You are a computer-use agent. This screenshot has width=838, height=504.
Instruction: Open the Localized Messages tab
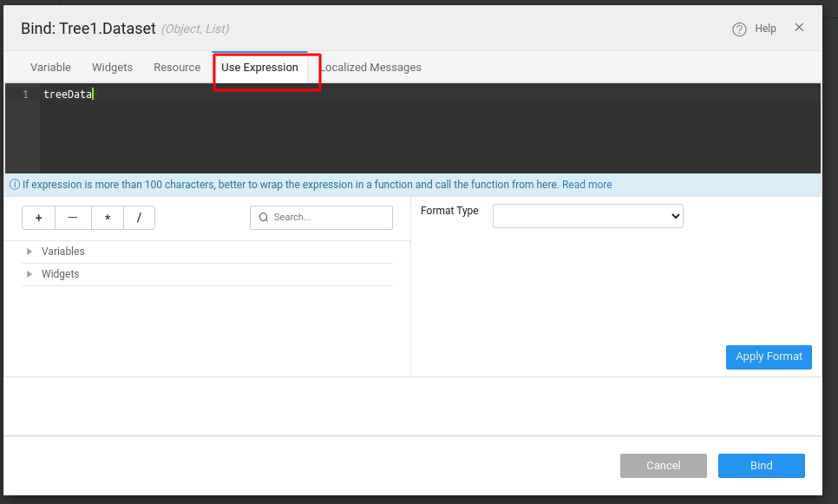click(371, 68)
